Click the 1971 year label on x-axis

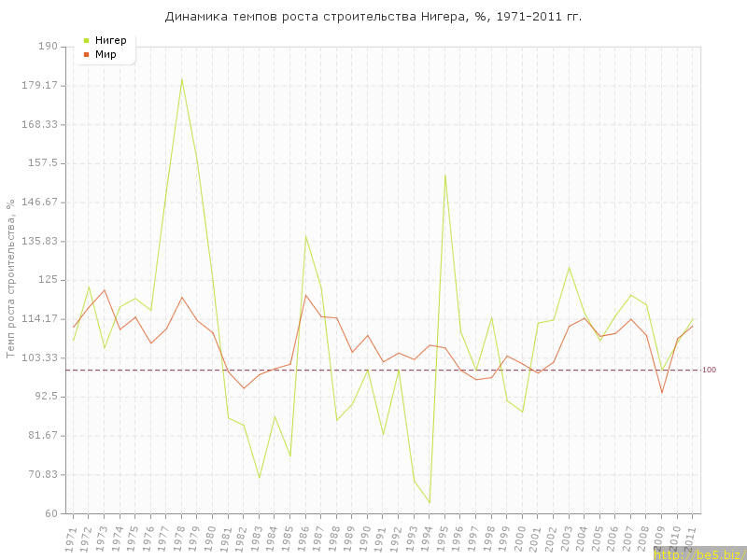coord(72,539)
